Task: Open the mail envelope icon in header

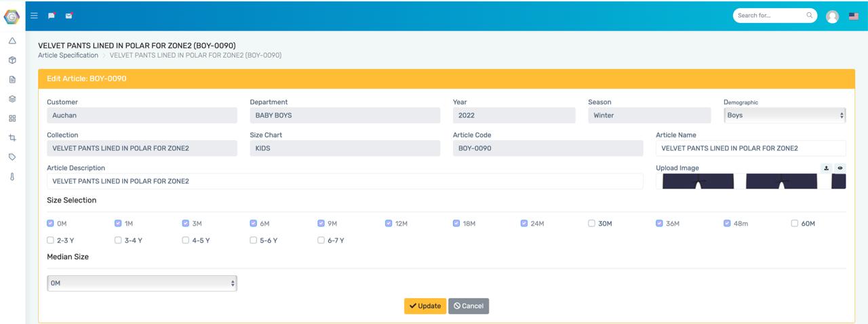Action: 69,16
